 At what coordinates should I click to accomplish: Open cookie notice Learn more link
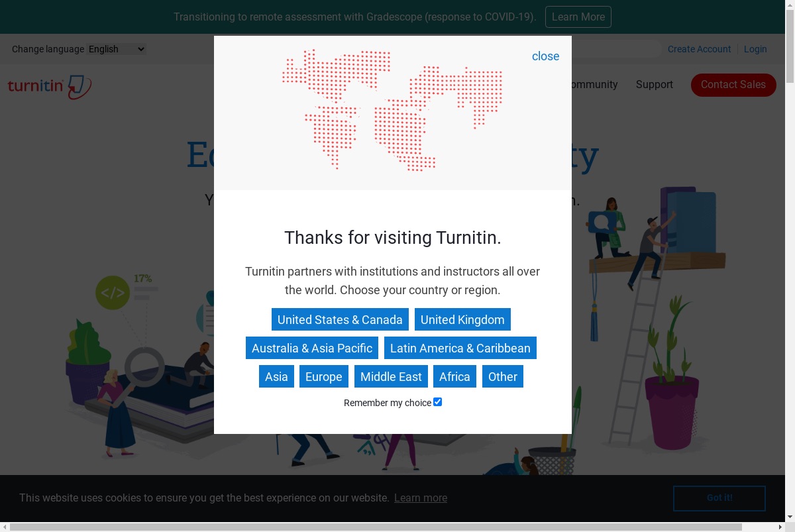pyautogui.click(x=421, y=498)
